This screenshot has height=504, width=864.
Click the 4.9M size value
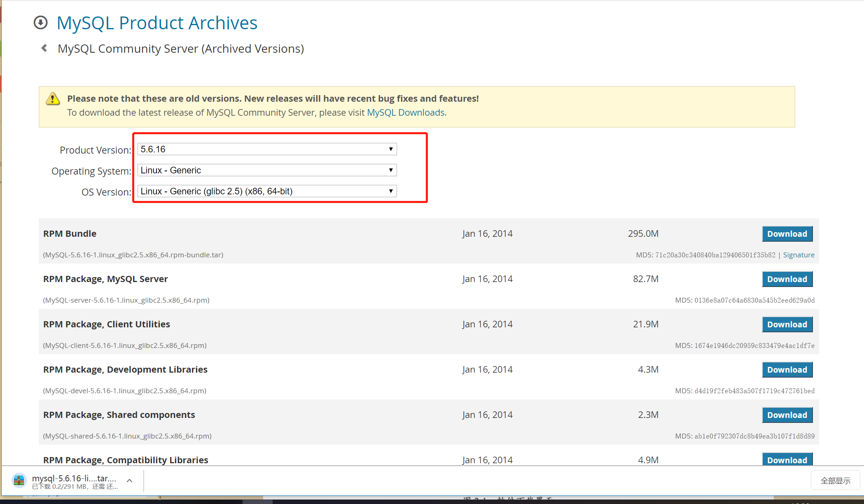[648, 460]
